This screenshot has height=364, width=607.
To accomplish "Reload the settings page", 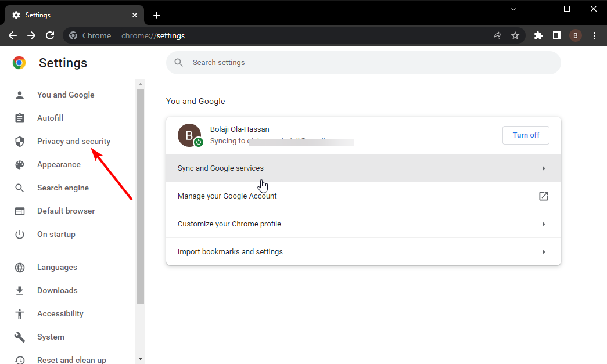I will [50, 35].
